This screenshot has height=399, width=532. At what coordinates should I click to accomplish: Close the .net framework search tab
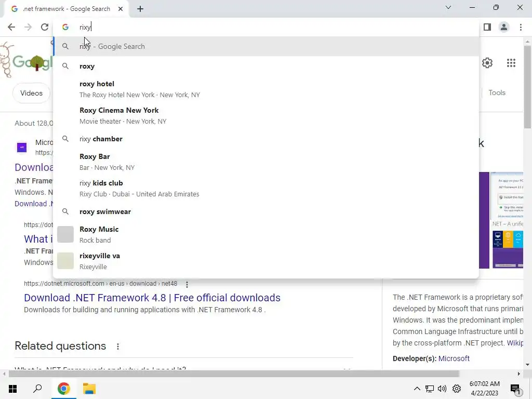[121, 9]
